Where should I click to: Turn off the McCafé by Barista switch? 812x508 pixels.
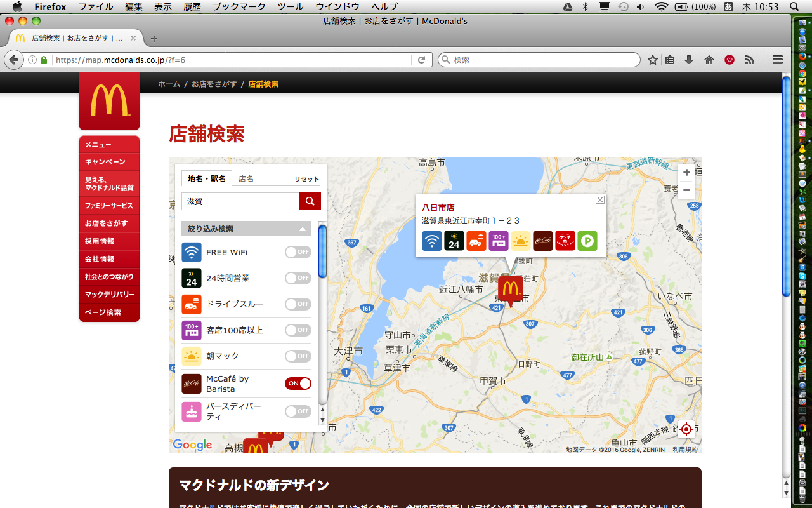click(298, 384)
